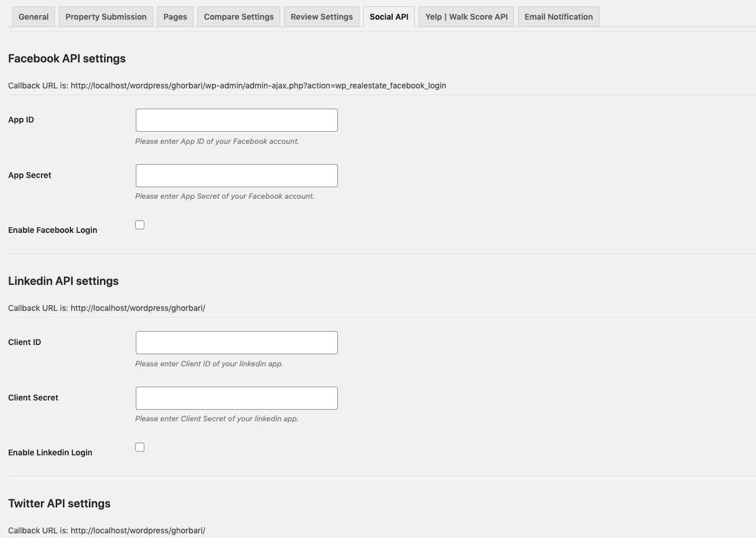Screen dimensions: 756x538
Task: Select the Compare Settings tab
Action: 239,17
